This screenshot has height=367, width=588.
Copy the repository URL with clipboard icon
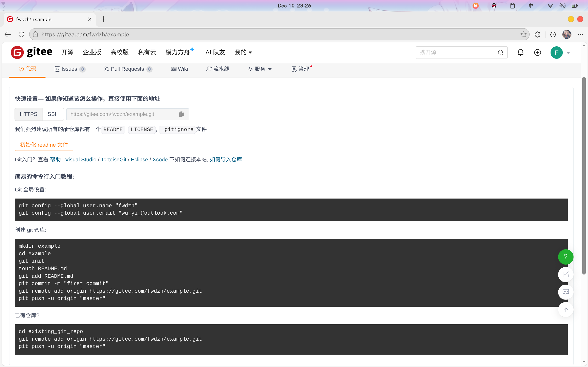pyautogui.click(x=181, y=114)
